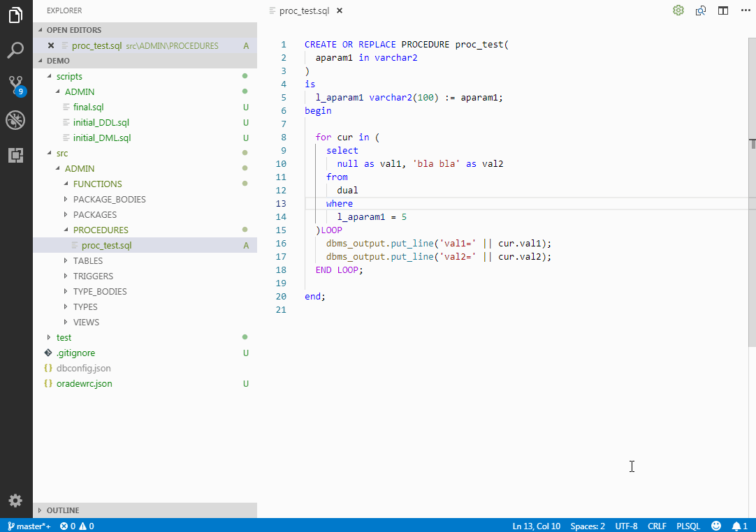Screen dimensions: 756x532
Task: Place cursor on 'begin' keyword line 6
Action: click(318, 111)
